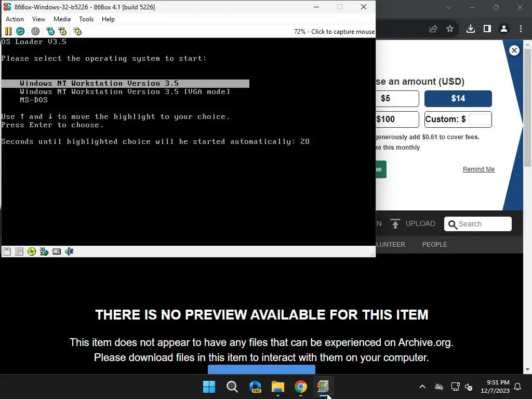Select the $5 donation amount
Viewport: 532px width, 399px height.
point(397,99)
